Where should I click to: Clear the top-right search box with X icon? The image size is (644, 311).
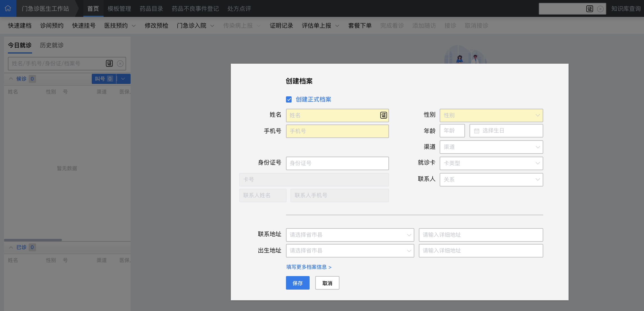(x=600, y=9)
